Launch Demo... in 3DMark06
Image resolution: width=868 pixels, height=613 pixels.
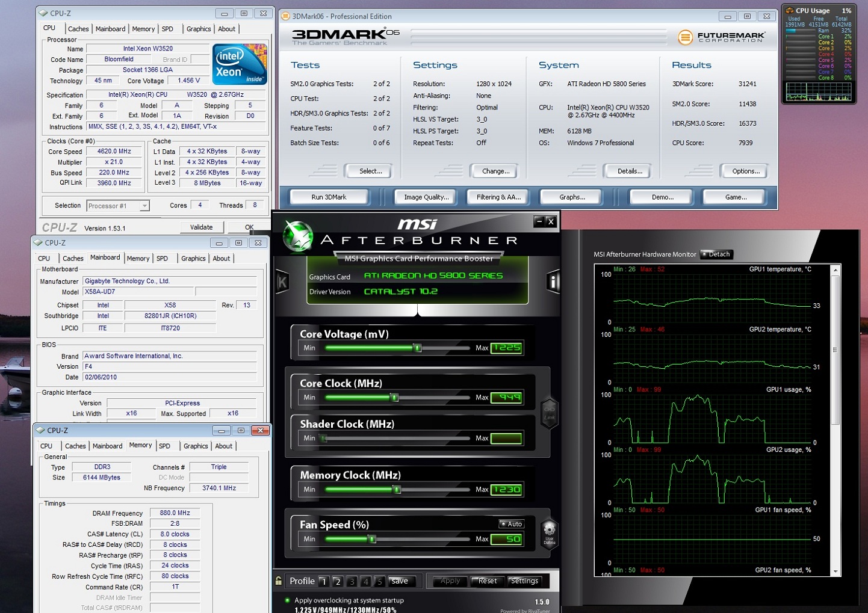[x=663, y=197]
